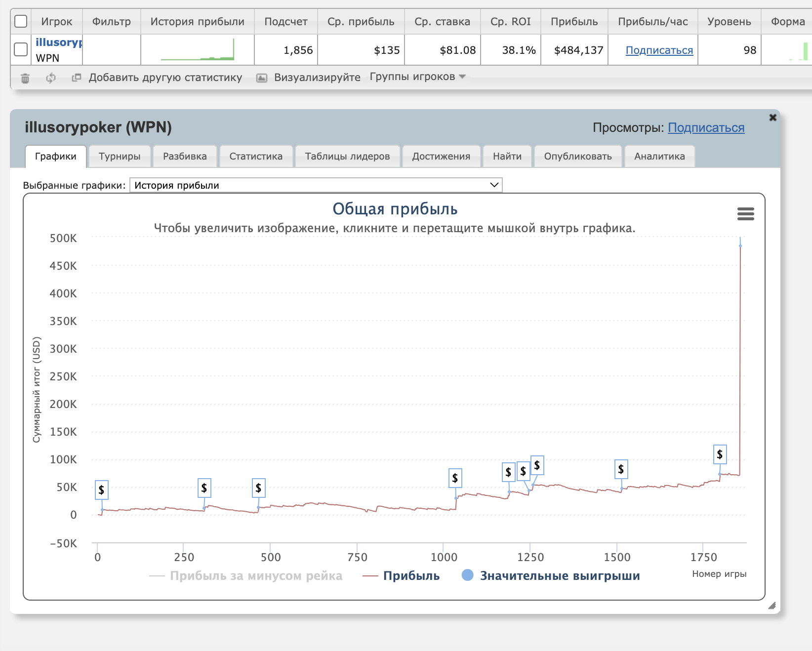Click the resize handle at panel corner
The height and width of the screenshot is (651, 812).
[x=772, y=606]
